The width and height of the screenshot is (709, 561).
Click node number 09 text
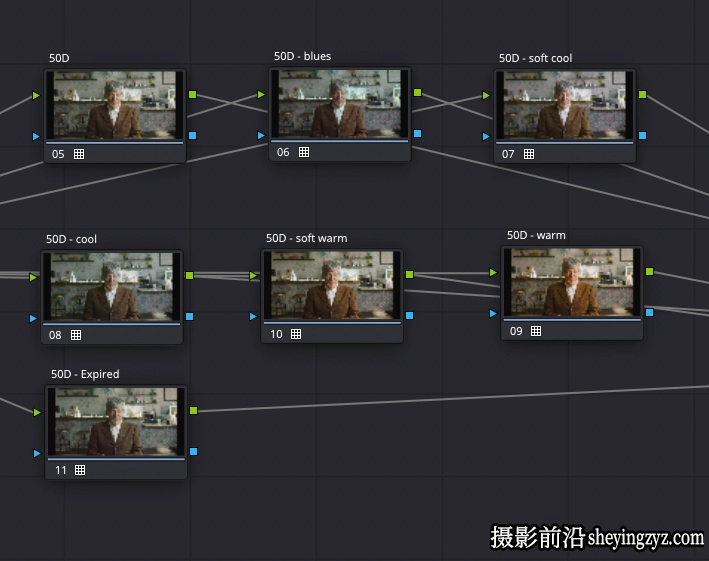coord(516,331)
